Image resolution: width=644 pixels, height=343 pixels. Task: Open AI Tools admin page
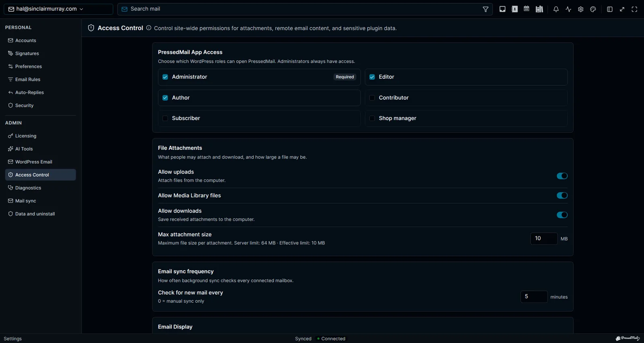point(40,149)
